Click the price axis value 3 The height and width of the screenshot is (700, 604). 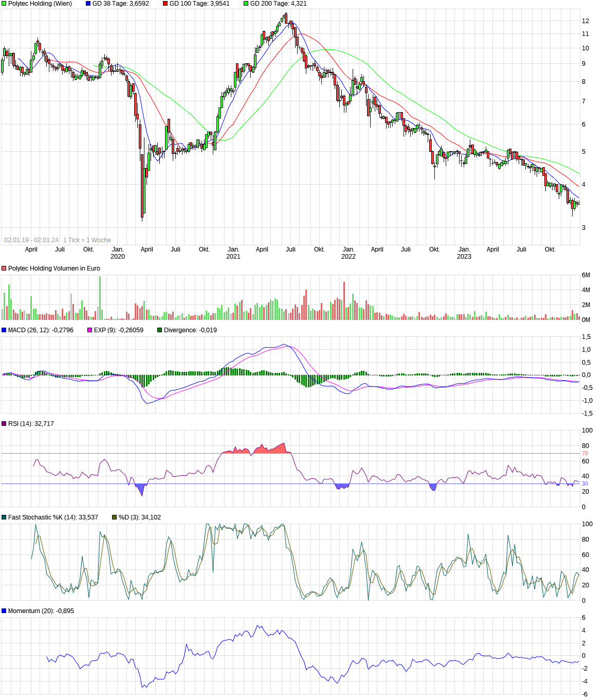(583, 228)
